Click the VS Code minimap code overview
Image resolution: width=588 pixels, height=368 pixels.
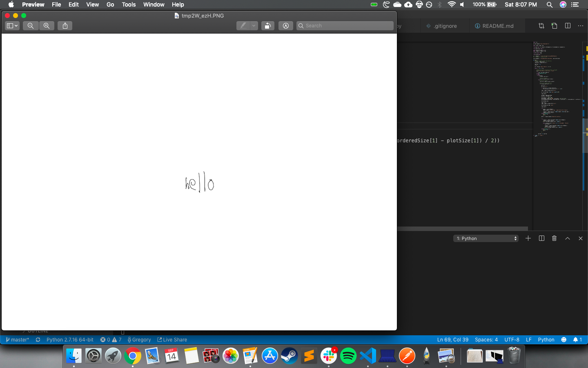coord(557,89)
